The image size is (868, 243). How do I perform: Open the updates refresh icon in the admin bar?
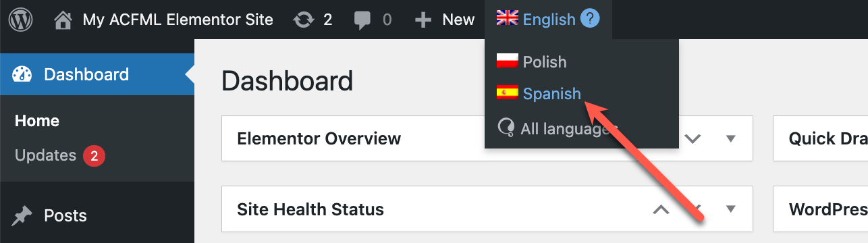[x=303, y=20]
